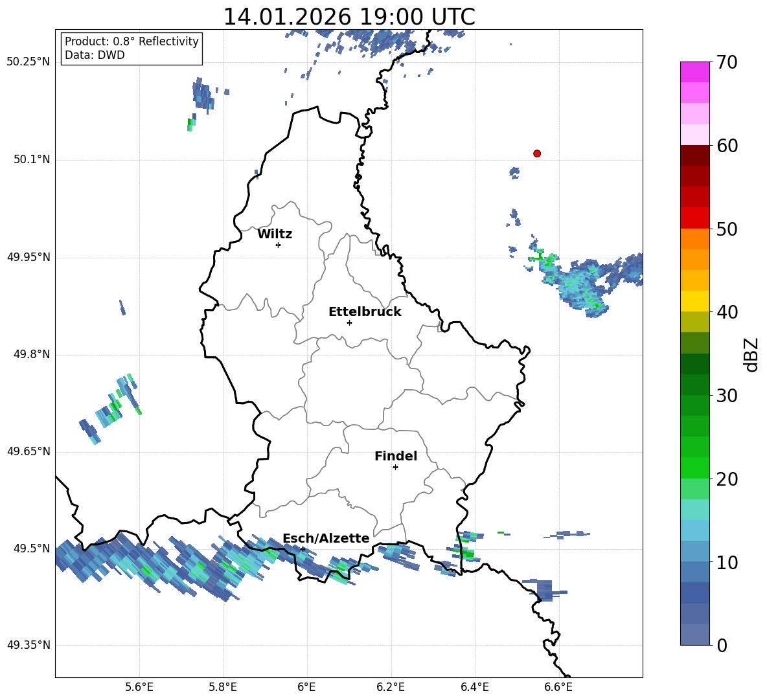Click the Data: DWD text

click(x=95, y=55)
